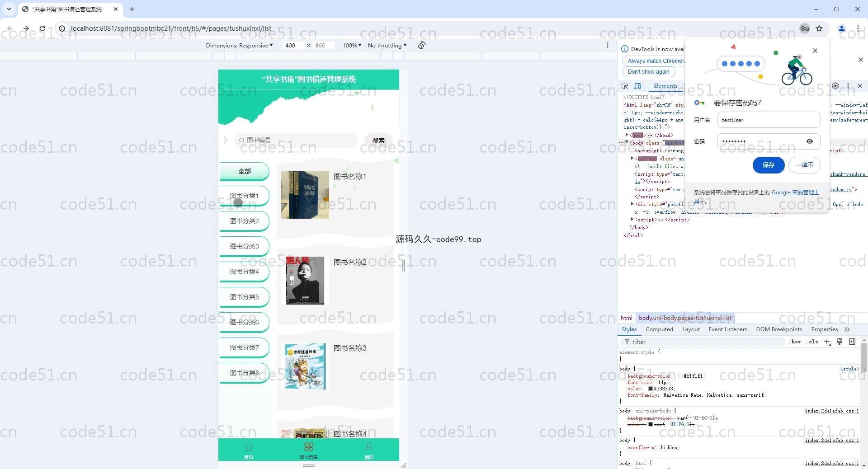Click the 搜索 search button

[378, 141]
